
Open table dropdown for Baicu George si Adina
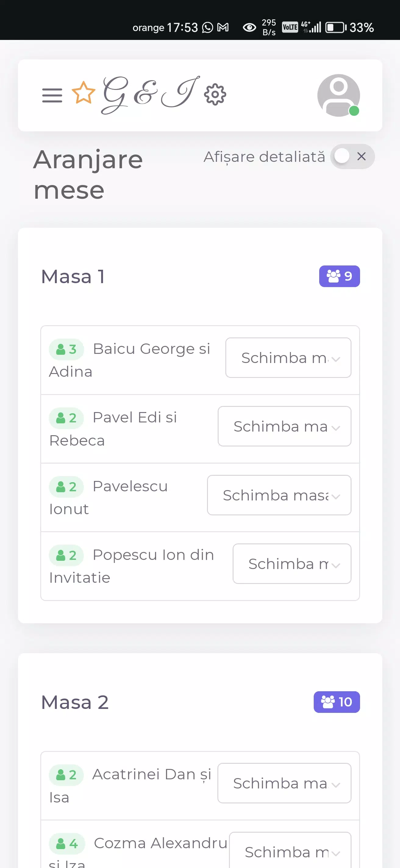(x=288, y=358)
